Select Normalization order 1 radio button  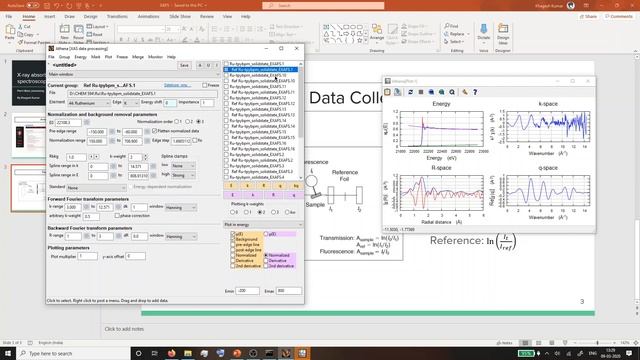click(177, 122)
